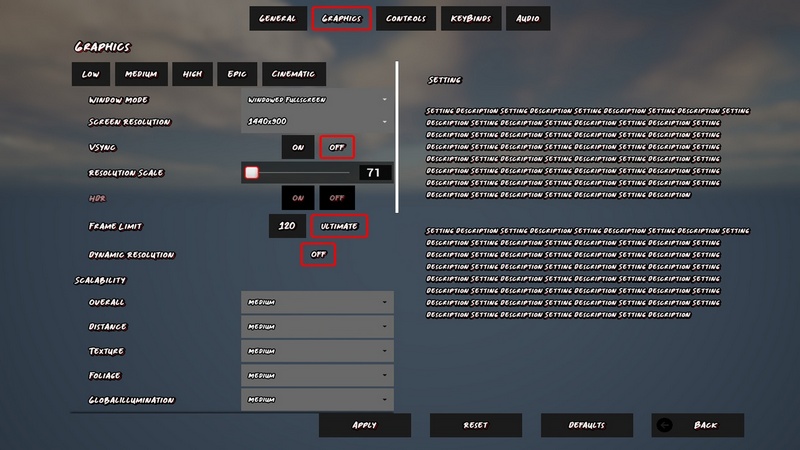Click the back arrow icon
The width and height of the screenshot is (800, 450).
pos(666,425)
